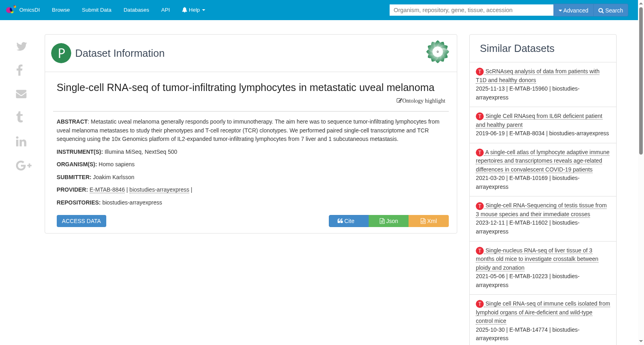The width and height of the screenshot is (644, 345).
Task: Share dataset on Google Plus
Action: pos(24,165)
